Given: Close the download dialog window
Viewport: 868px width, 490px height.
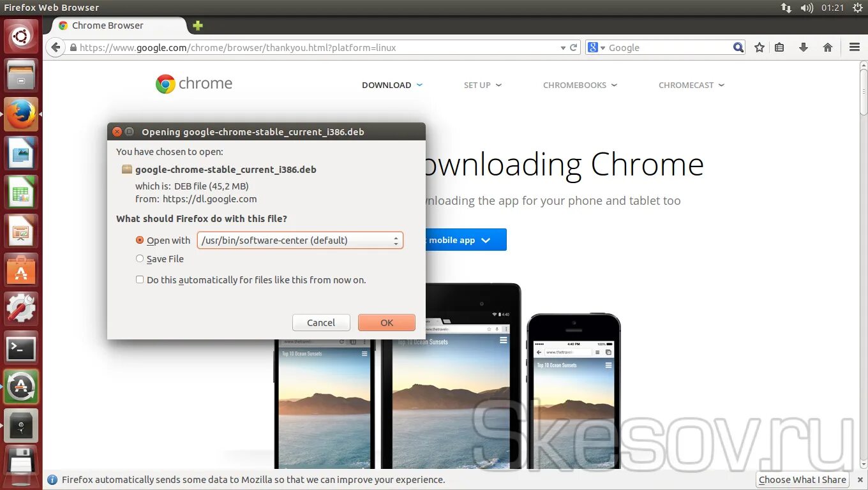Looking at the screenshot, I should pyautogui.click(x=117, y=131).
